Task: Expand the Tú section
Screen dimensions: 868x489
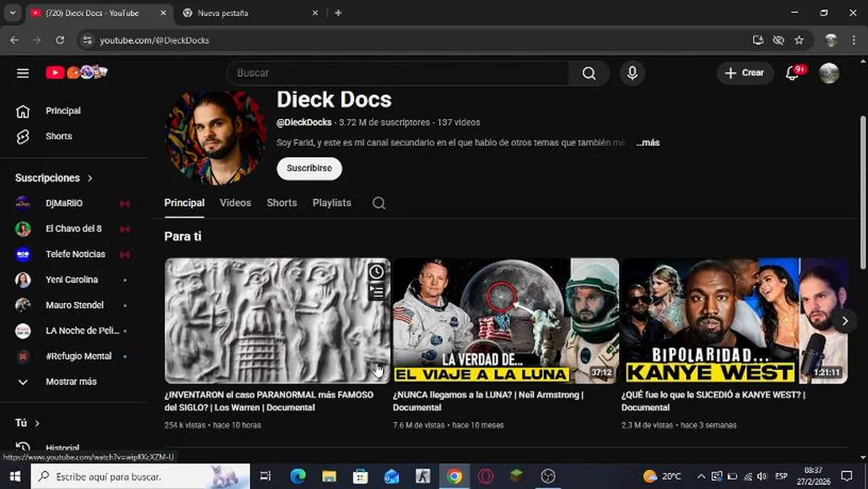Action: click(x=27, y=423)
